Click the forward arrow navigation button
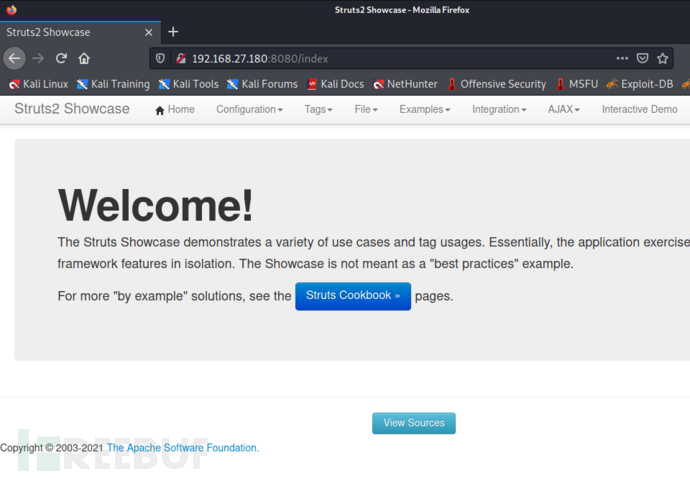690x478 pixels. 38,58
